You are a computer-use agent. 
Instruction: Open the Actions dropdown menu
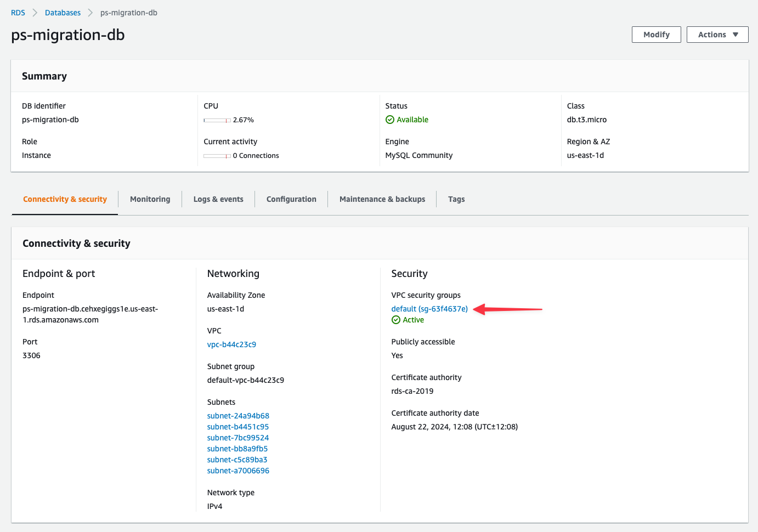tap(717, 34)
